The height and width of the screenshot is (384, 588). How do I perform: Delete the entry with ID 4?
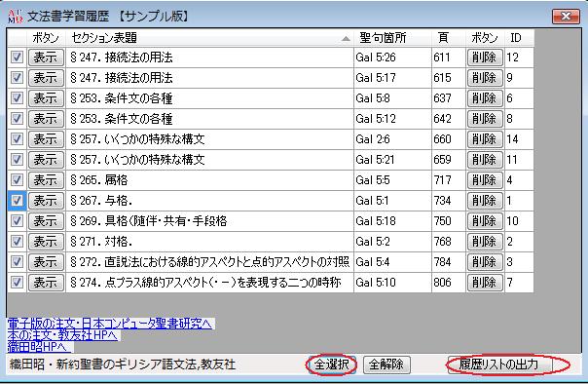click(x=485, y=180)
